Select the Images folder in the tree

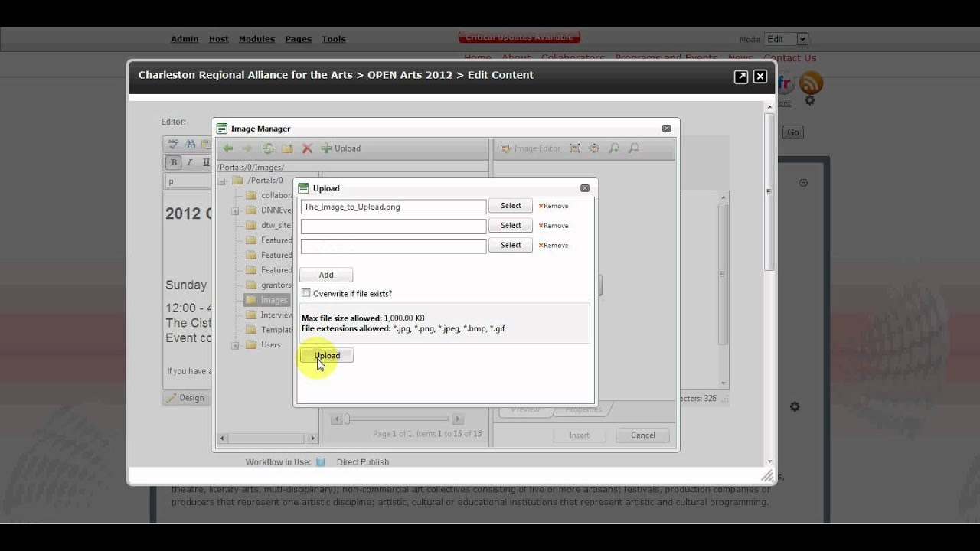[267, 300]
